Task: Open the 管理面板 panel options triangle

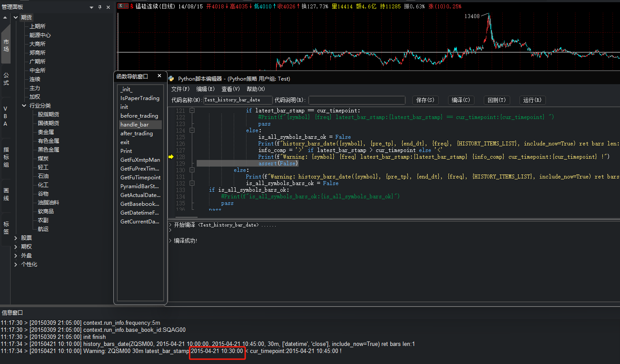Action: [92, 7]
